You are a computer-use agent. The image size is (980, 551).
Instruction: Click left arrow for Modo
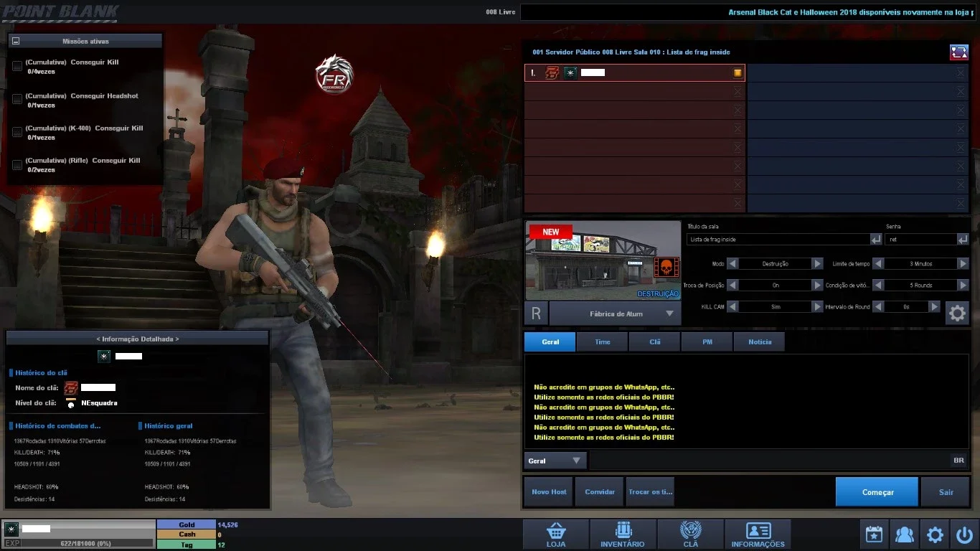[x=732, y=264]
